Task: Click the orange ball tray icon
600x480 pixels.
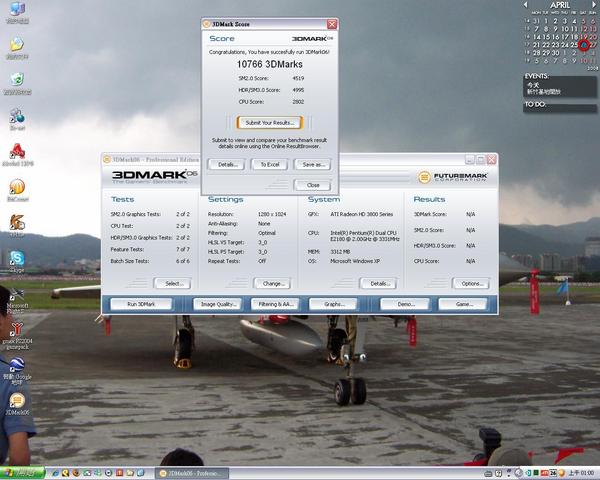Action: click(561, 473)
